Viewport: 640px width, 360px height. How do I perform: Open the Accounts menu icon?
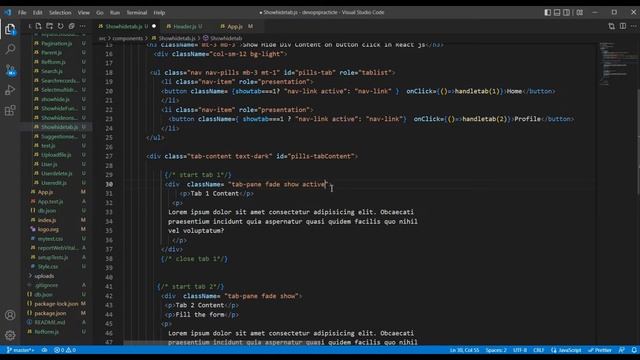pyautogui.click(x=10, y=315)
